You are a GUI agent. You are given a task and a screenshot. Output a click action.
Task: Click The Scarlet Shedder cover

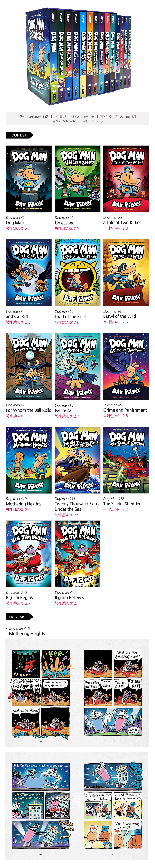click(x=126, y=460)
